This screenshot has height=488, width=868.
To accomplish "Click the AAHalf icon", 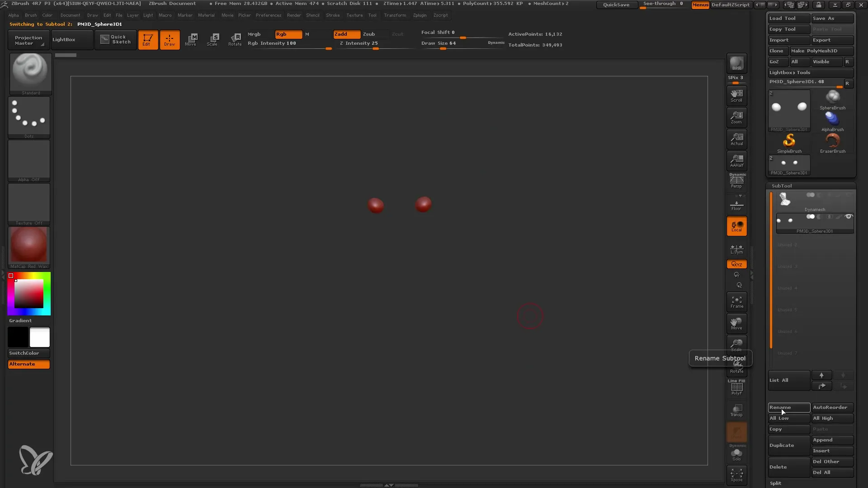I will (x=736, y=161).
